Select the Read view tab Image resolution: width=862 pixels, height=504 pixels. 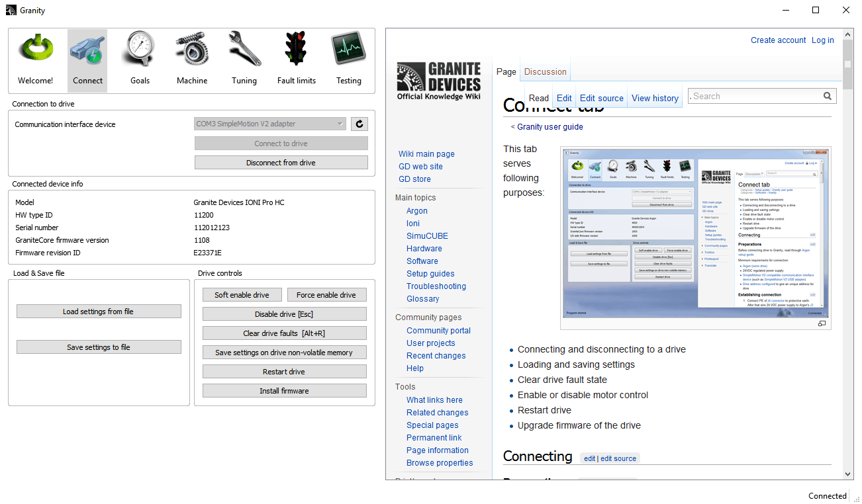tap(539, 98)
